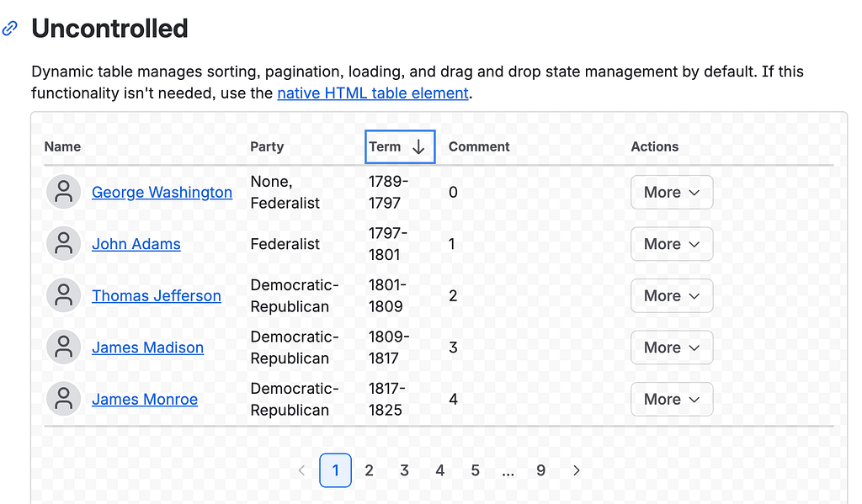Copy the Uncontrolled heading anchor link icon
This screenshot has width=862, height=504.
10,28
